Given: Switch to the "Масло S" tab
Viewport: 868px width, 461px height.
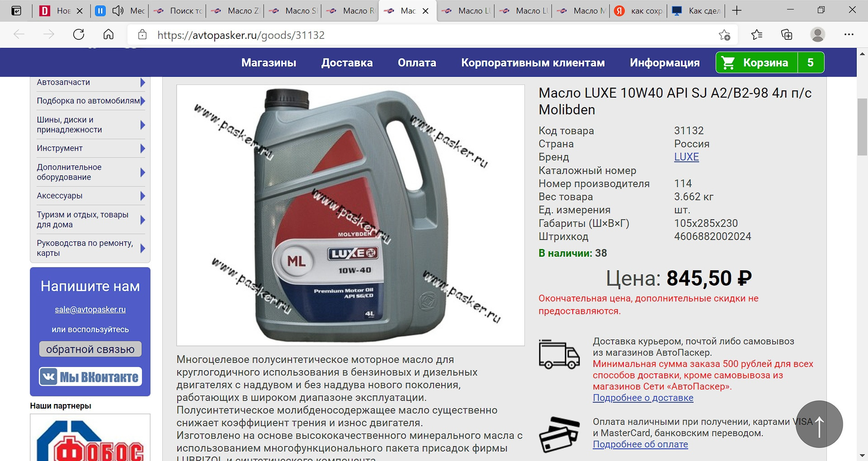Looking at the screenshot, I should pyautogui.click(x=293, y=11).
